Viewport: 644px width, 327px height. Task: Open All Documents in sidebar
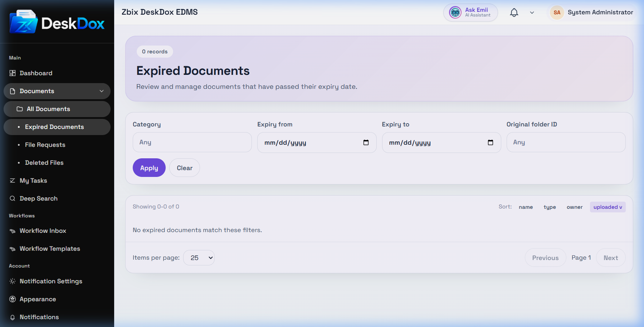pos(57,109)
